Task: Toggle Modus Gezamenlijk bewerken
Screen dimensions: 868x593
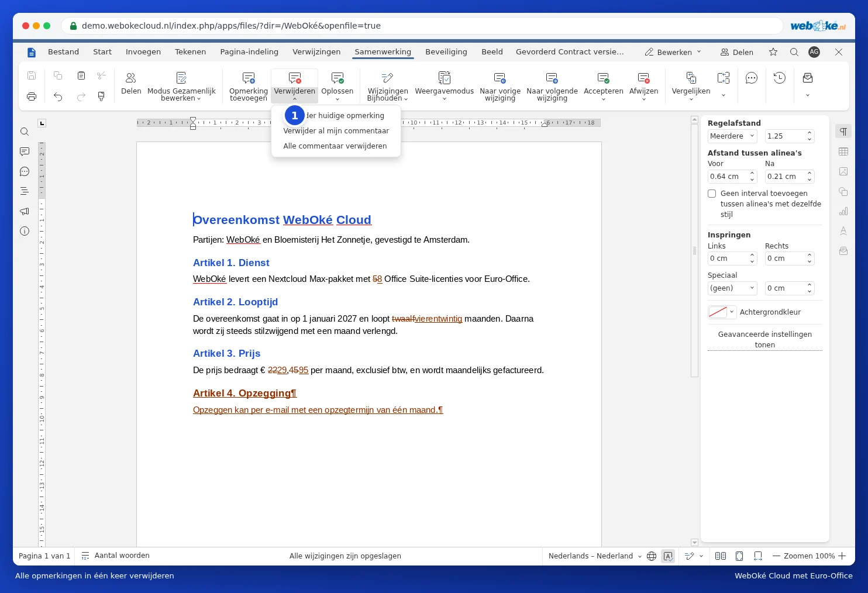Action: (x=181, y=87)
